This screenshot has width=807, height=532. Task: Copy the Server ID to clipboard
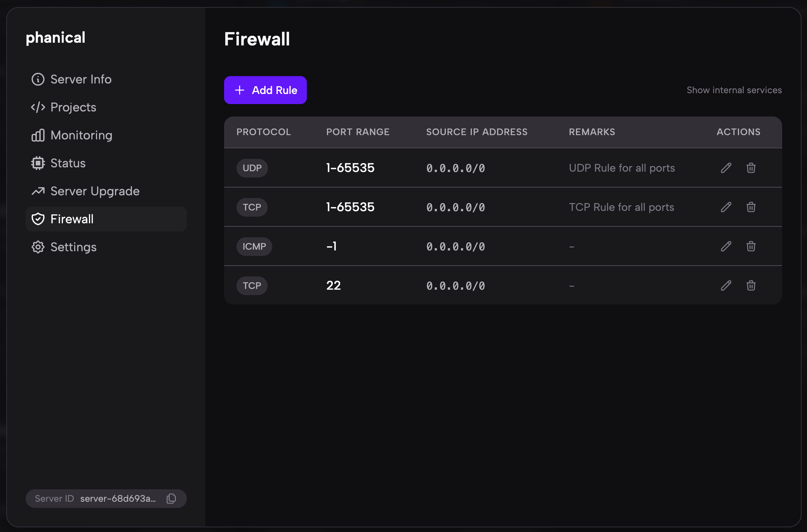(x=171, y=499)
